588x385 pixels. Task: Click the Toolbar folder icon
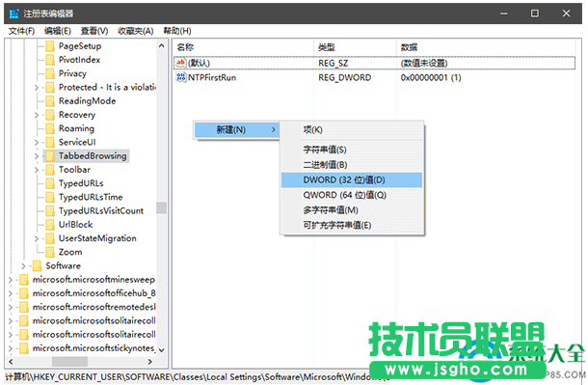pos(50,170)
